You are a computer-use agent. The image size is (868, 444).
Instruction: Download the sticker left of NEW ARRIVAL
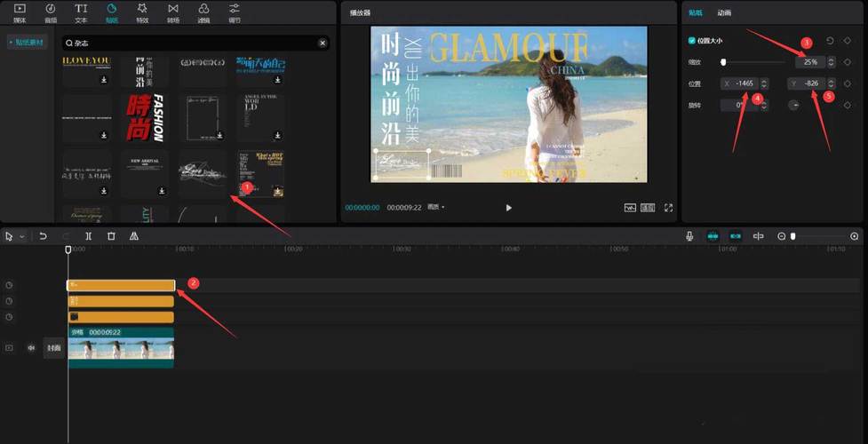(104, 190)
